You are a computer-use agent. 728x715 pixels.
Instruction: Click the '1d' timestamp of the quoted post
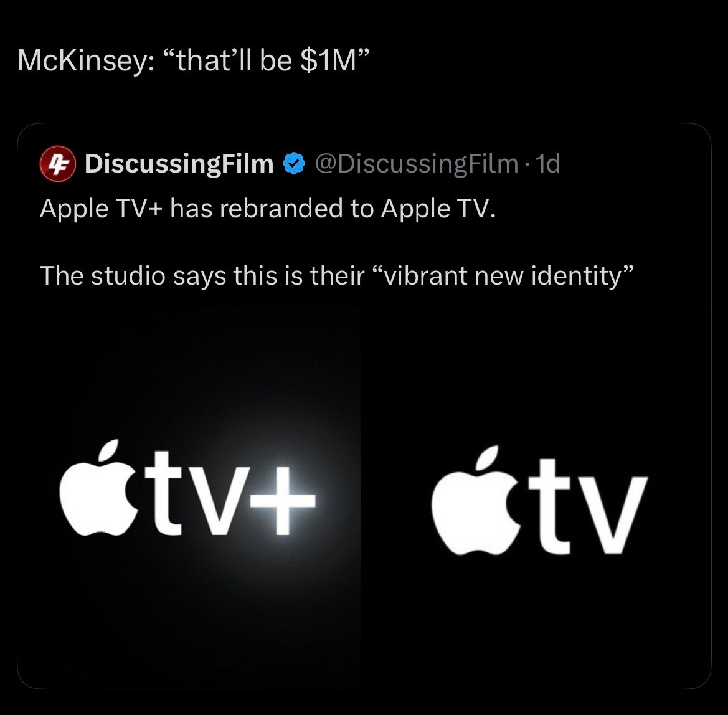pos(548,163)
